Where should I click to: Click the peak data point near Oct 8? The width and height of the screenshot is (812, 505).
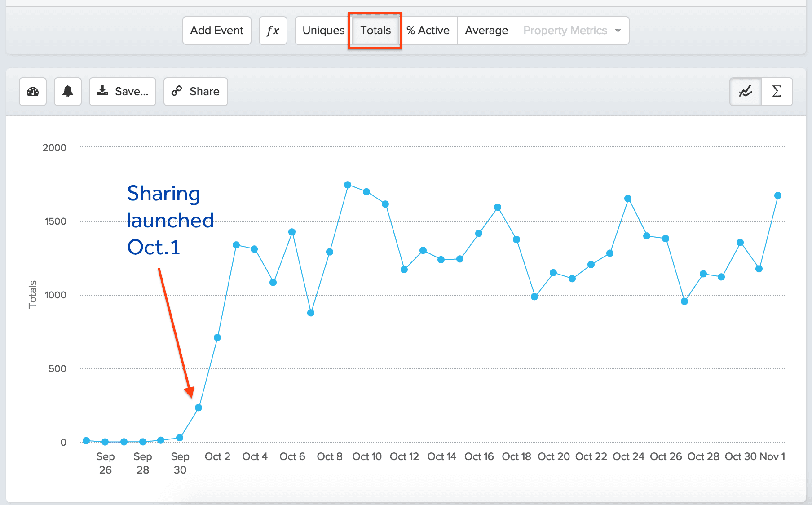coord(348,184)
